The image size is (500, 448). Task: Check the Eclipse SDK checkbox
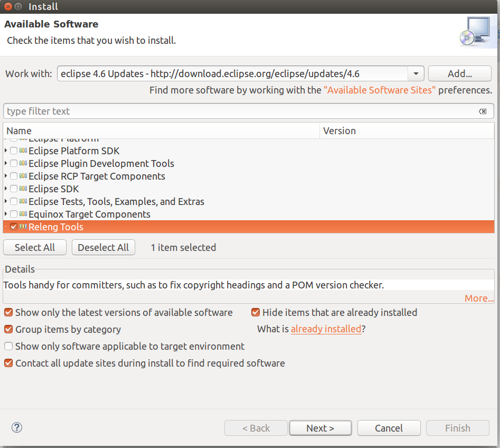coord(14,189)
